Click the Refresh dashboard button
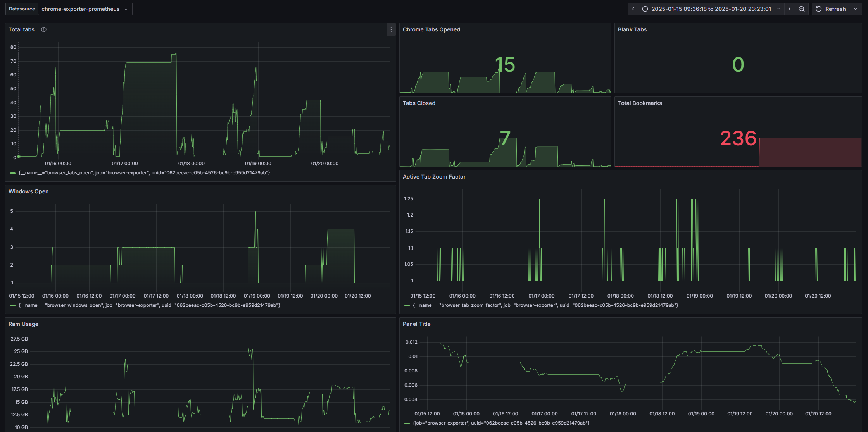 tap(830, 9)
